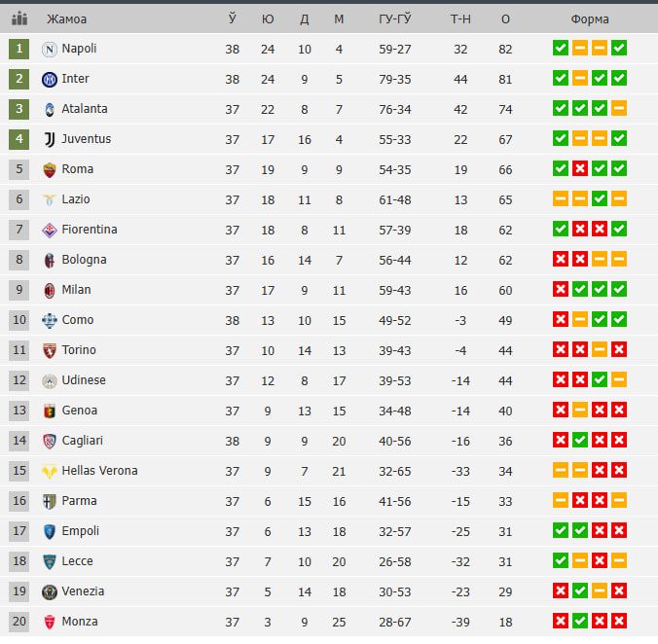Click Lazio's first yellow draw form badge
The width and height of the screenshot is (658, 644).
coord(561,199)
